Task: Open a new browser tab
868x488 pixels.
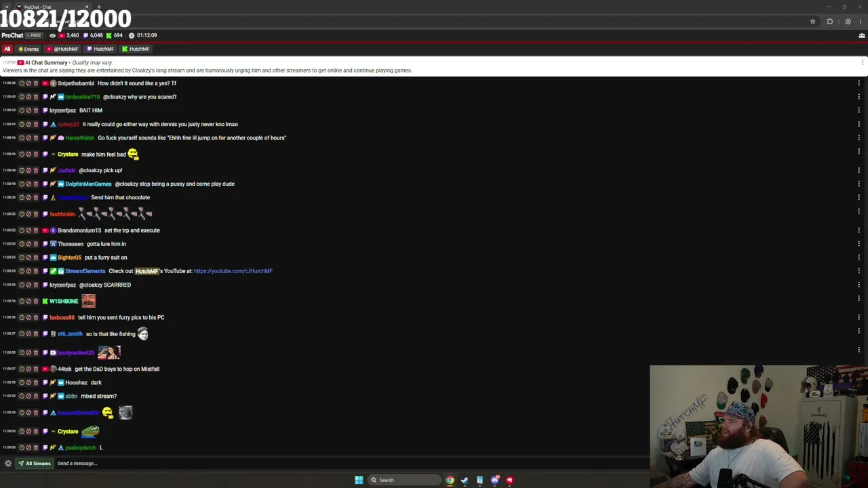Action: click(x=99, y=7)
